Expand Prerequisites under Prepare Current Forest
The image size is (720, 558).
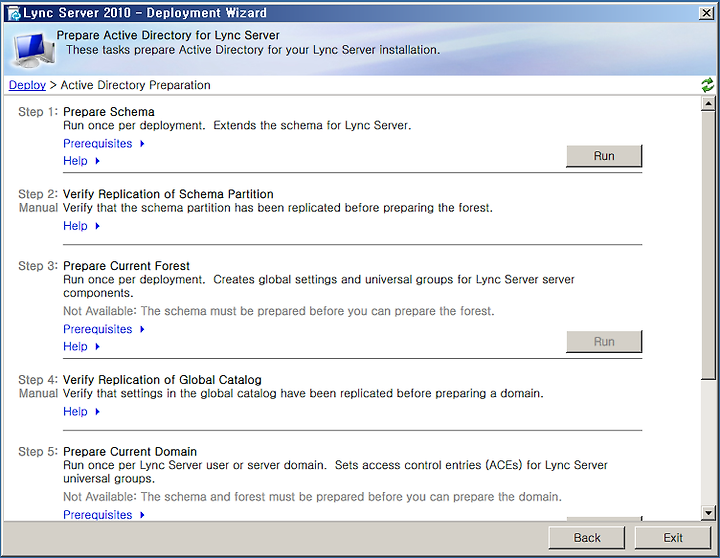[104, 329]
